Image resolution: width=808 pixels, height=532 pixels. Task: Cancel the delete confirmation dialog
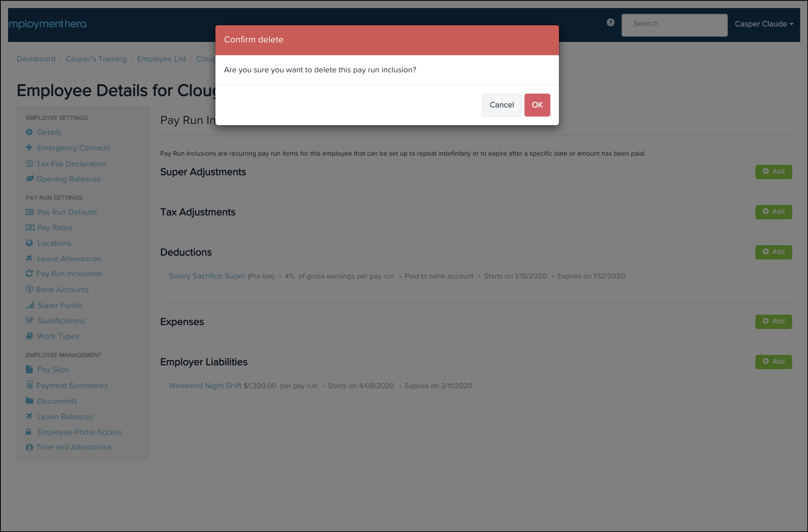(501, 105)
